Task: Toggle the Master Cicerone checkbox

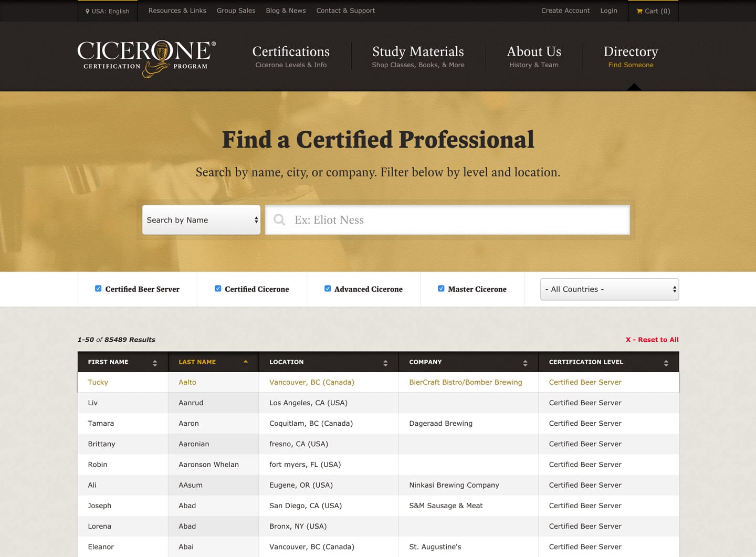Action: click(x=441, y=288)
